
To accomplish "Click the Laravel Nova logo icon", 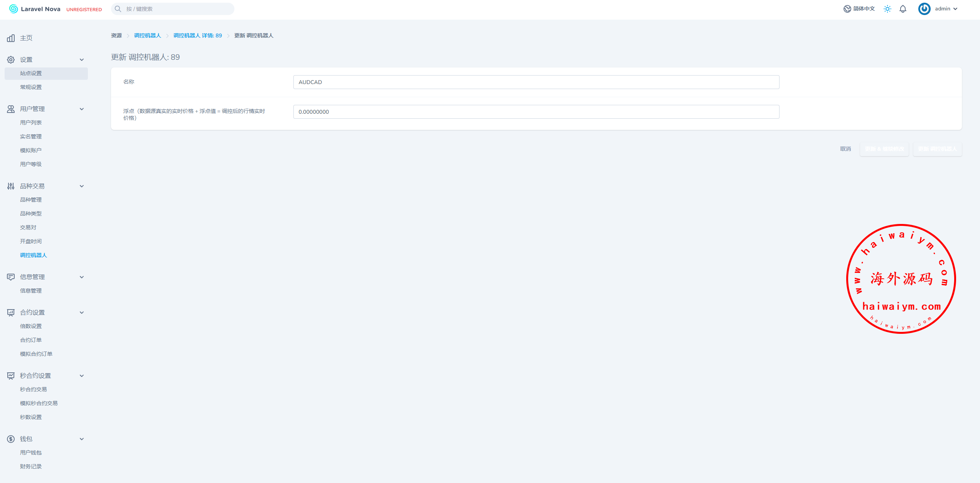I will point(13,9).
